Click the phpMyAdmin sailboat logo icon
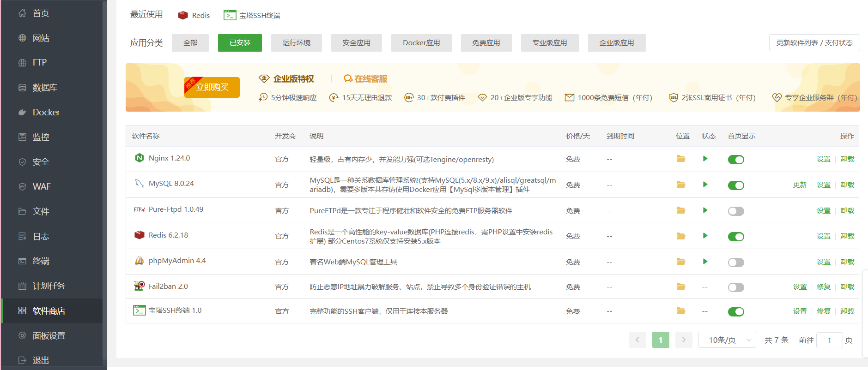This screenshot has height=370, width=868. (139, 261)
